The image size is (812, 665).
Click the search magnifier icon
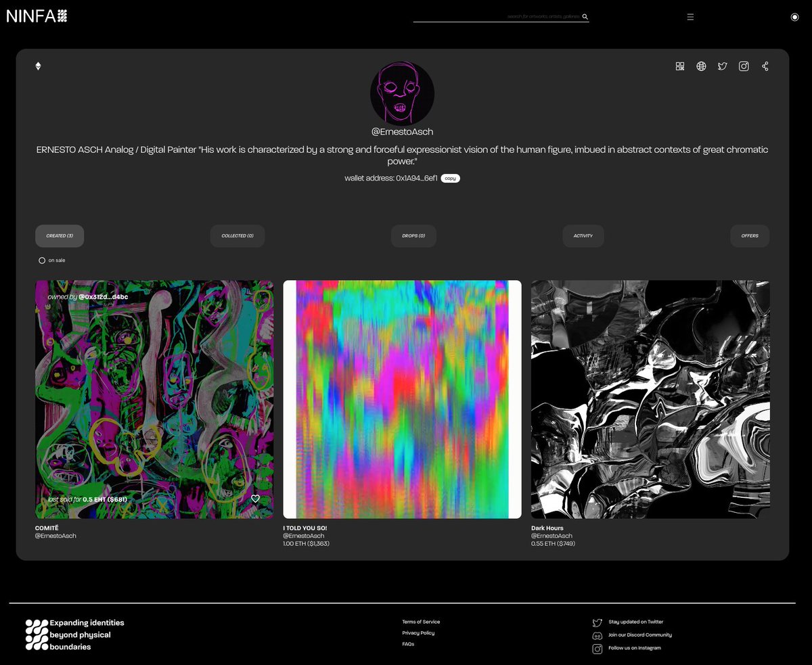click(585, 17)
